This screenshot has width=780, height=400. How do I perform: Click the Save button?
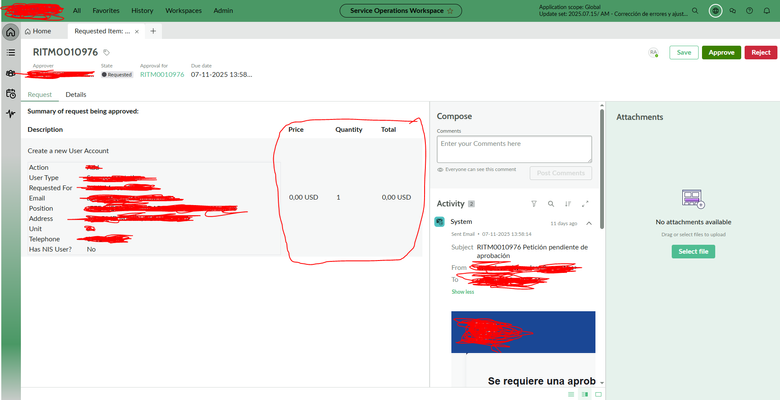(x=683, y=52)
